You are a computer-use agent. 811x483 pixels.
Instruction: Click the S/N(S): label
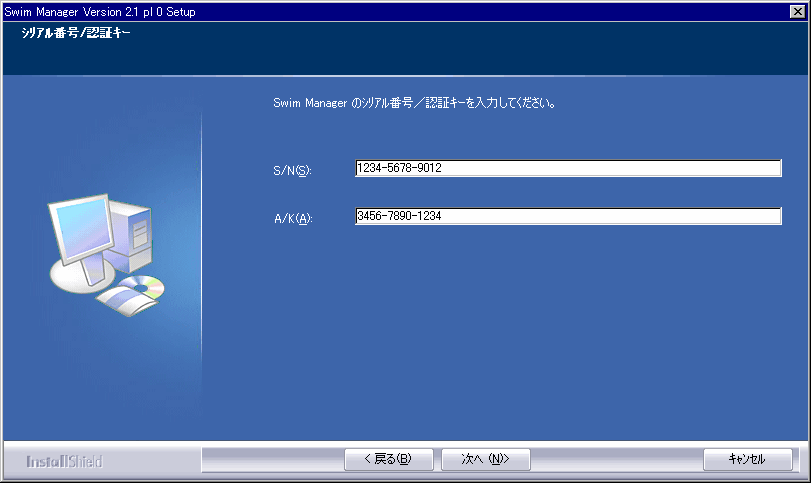tap(292, 171)
